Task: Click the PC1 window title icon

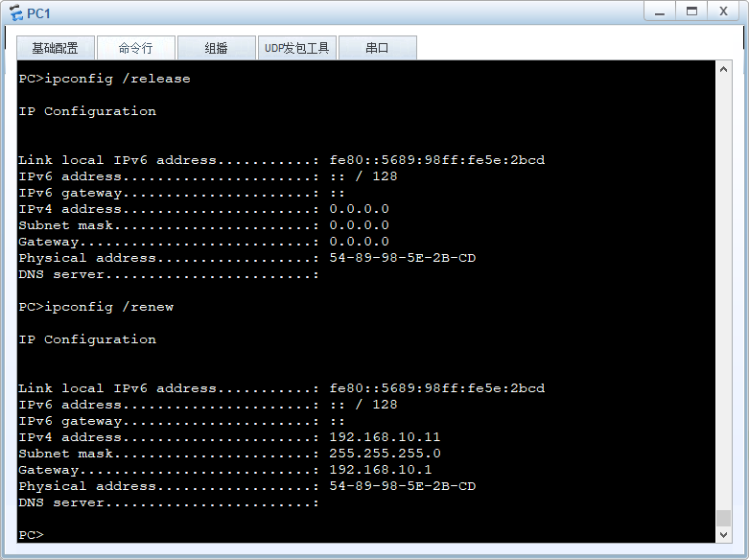Action: coord(15,12)
